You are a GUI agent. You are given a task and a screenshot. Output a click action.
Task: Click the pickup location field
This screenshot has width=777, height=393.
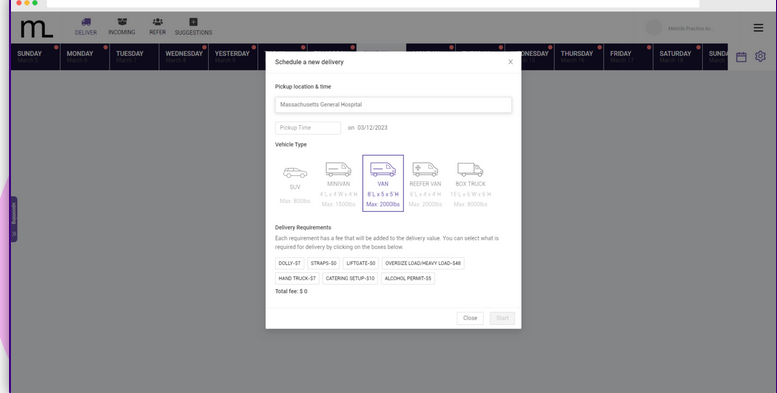393,105
